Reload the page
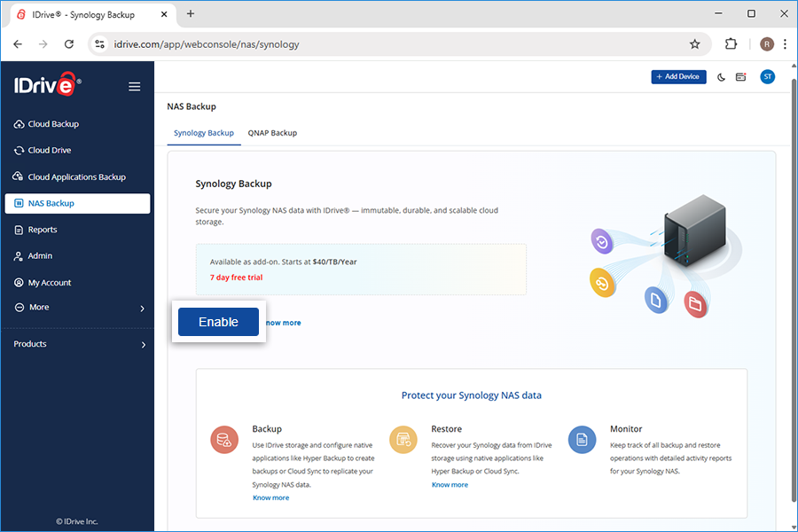The image size is (798, 532). 69,44
